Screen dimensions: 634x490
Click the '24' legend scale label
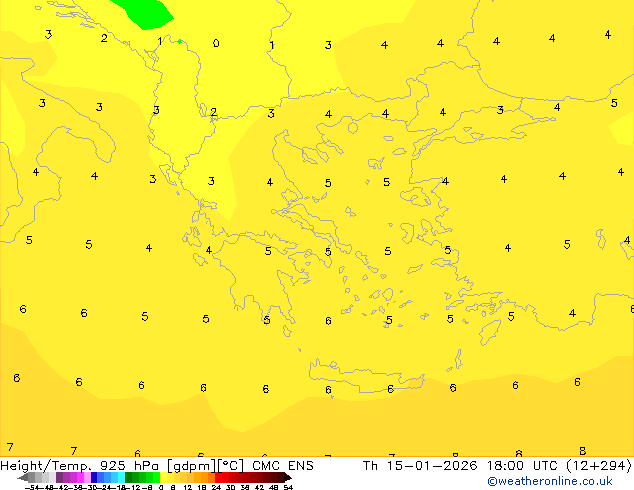[216, 487]
